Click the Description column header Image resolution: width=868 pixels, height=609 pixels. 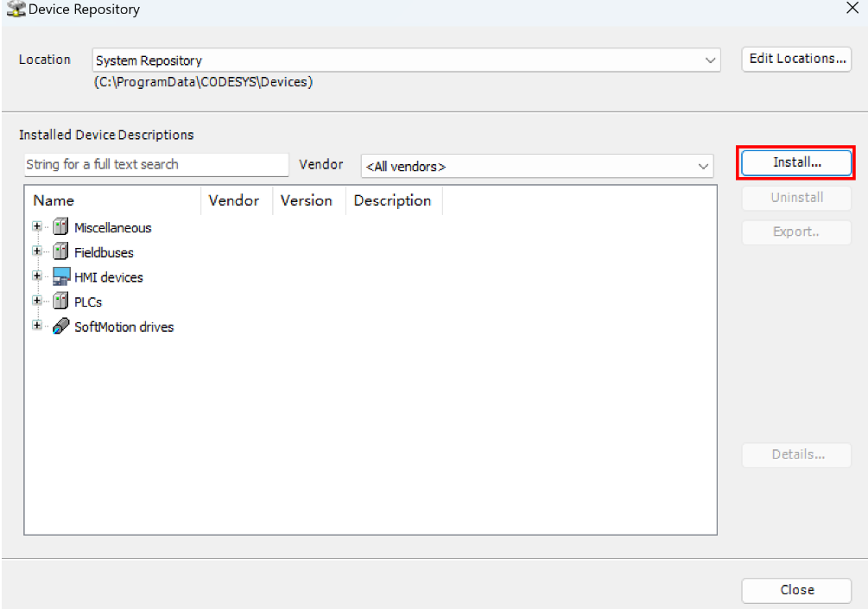[393, 200]
